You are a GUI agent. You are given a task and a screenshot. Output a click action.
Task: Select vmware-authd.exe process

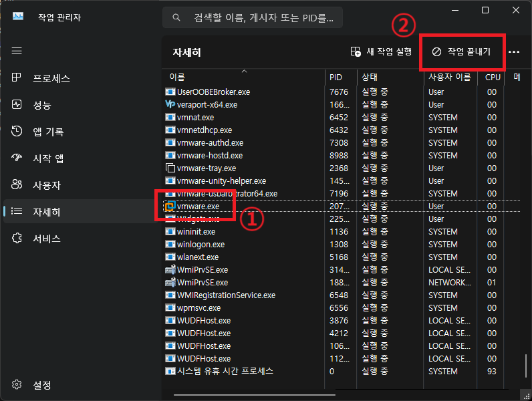click(x=342, y=143)
